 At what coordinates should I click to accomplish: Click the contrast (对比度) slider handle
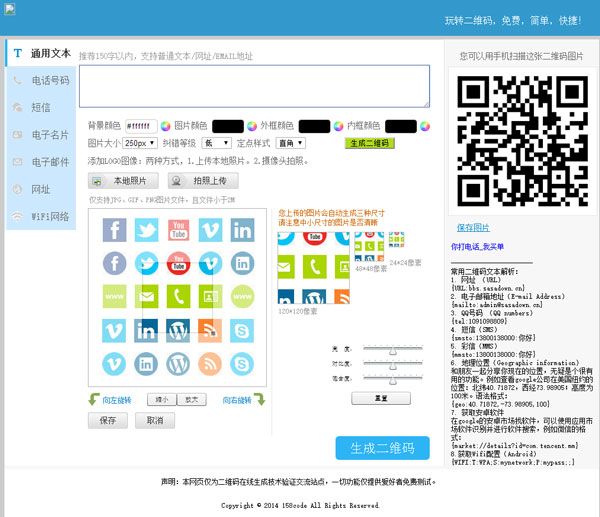point(393,366)
